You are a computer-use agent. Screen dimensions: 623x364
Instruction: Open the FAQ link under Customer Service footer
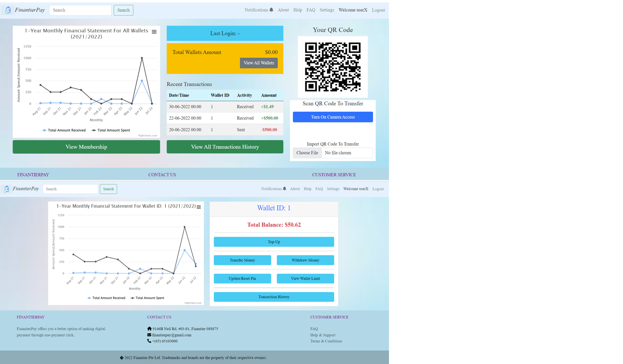pyautogui.click(x=314, y=329)
